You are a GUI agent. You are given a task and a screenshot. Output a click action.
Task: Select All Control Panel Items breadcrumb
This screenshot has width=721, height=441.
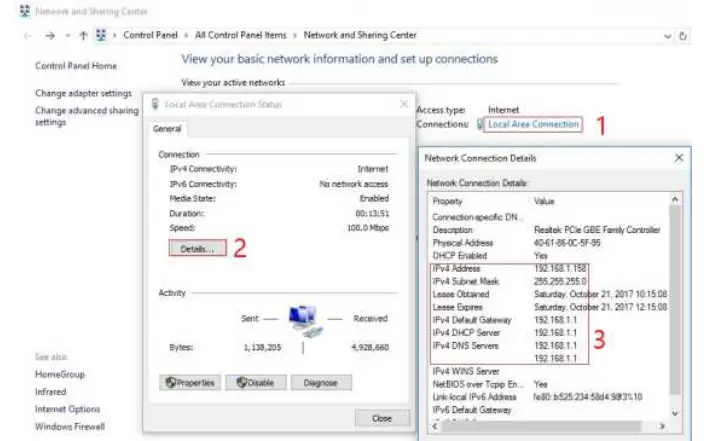tap(240, 35)
